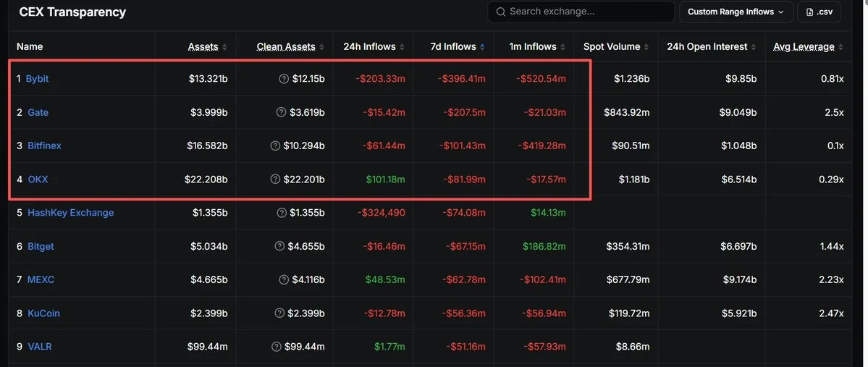This screenshot has width=868, height=367.
Task: Click help icon beside Bitfinex clean assets
Action: coord(275,145)
